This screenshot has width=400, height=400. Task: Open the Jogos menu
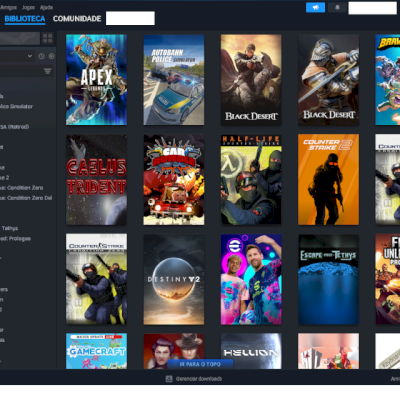[x=28, y=7]
